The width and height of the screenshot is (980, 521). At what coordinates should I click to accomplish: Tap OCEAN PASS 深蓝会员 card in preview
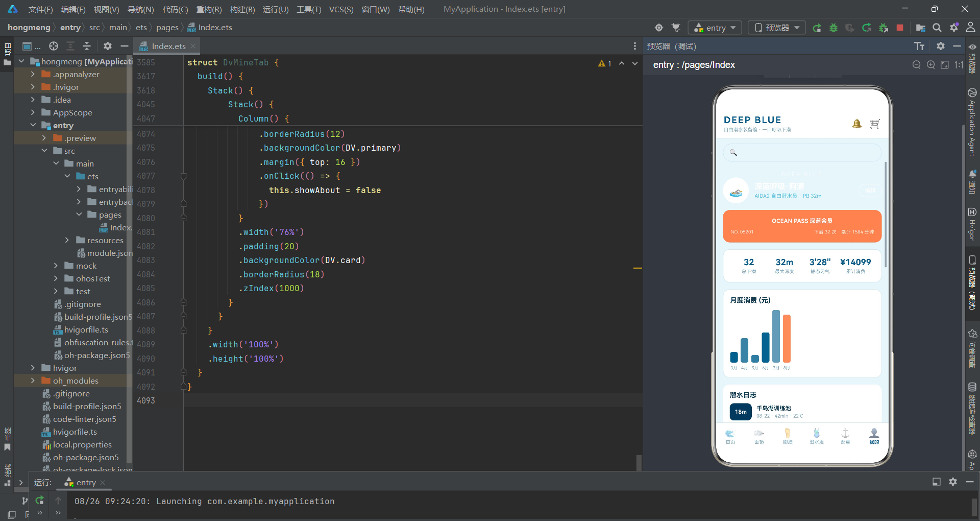tap(802, 226)
